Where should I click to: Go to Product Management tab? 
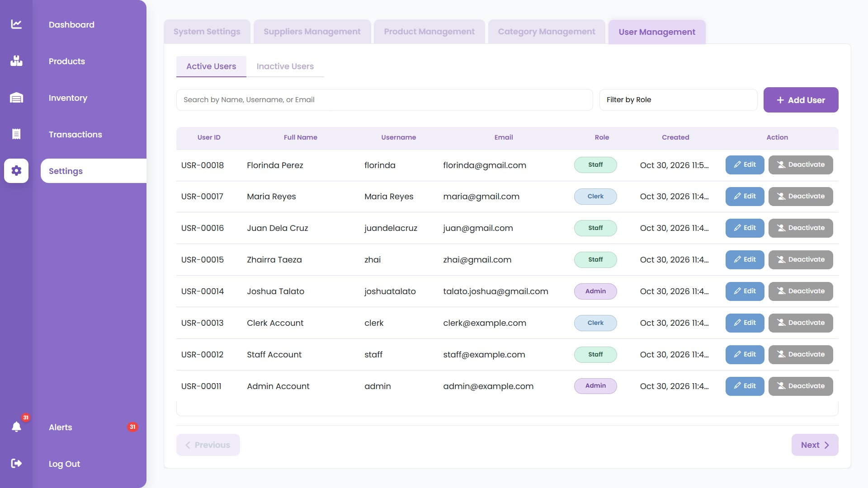429,32
